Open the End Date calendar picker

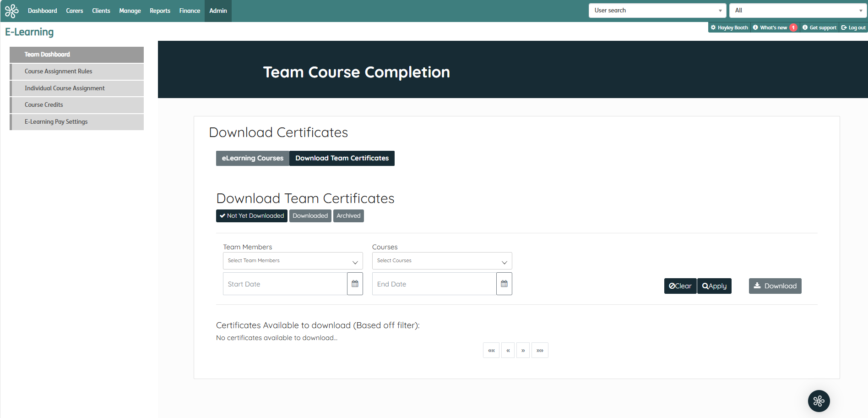(x=504, y=284)
